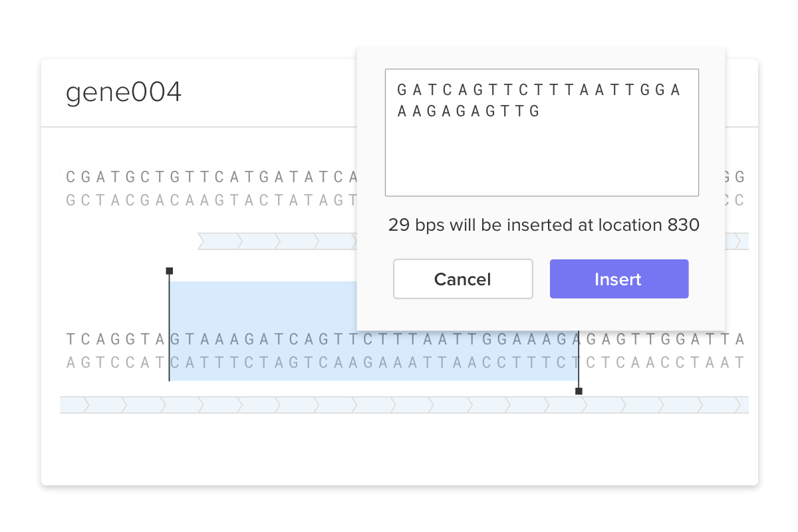Click the '29 bps will be inserted' message

(543, 225)
